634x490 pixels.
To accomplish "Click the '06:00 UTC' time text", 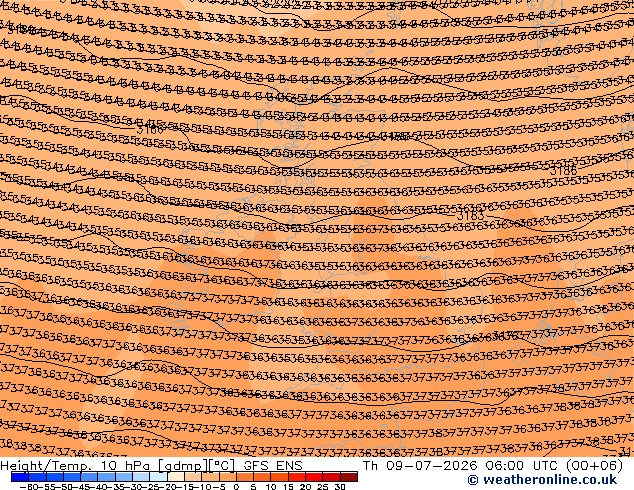I will point(523,466).
